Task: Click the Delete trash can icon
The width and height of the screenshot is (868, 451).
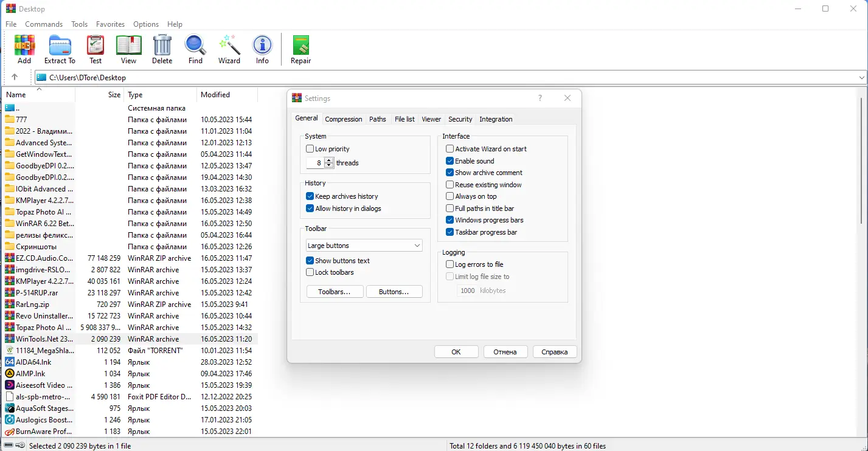Action: (162, 46)
